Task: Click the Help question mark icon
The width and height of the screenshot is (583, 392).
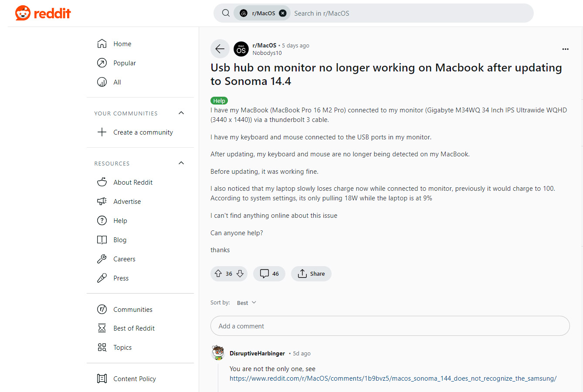Action: pyautogui.click(x=102, y=220)
